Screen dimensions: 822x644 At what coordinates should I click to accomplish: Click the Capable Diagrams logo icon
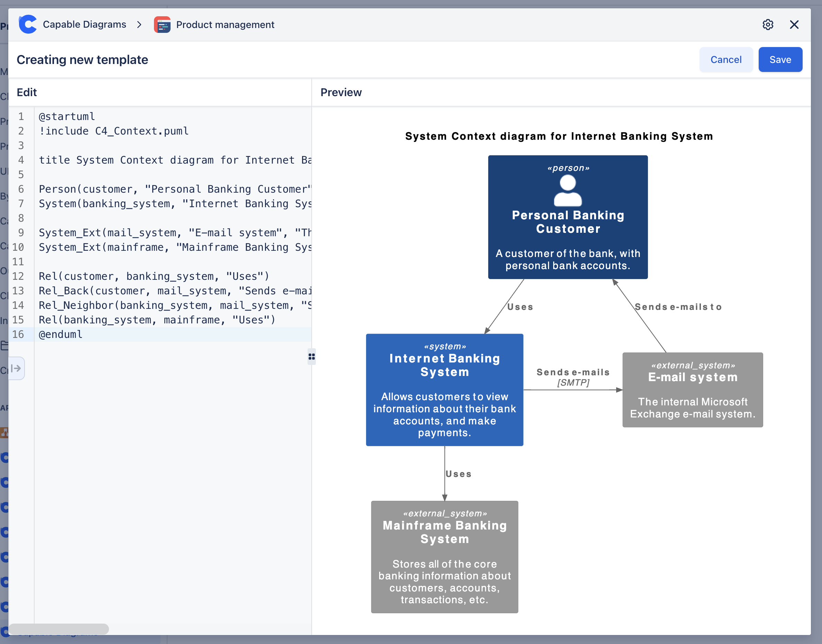(28, 25)
